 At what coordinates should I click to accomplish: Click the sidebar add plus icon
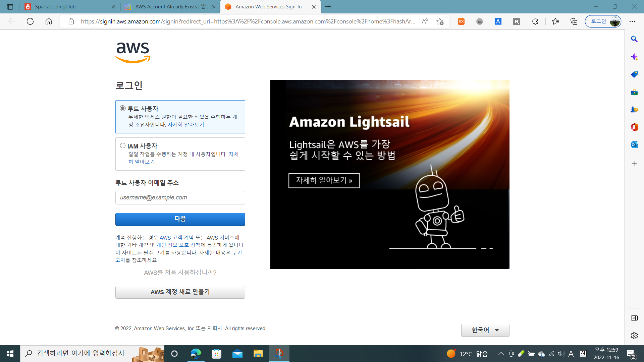pos(634,164)
